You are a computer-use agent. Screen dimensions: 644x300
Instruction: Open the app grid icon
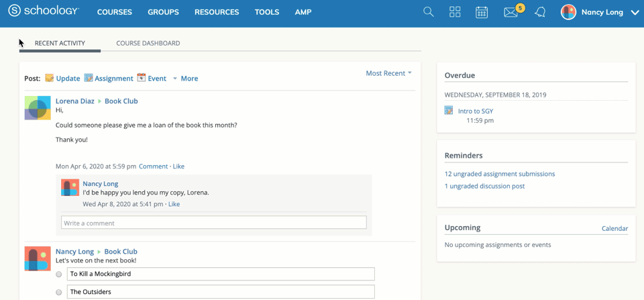[x=455, y=12]
